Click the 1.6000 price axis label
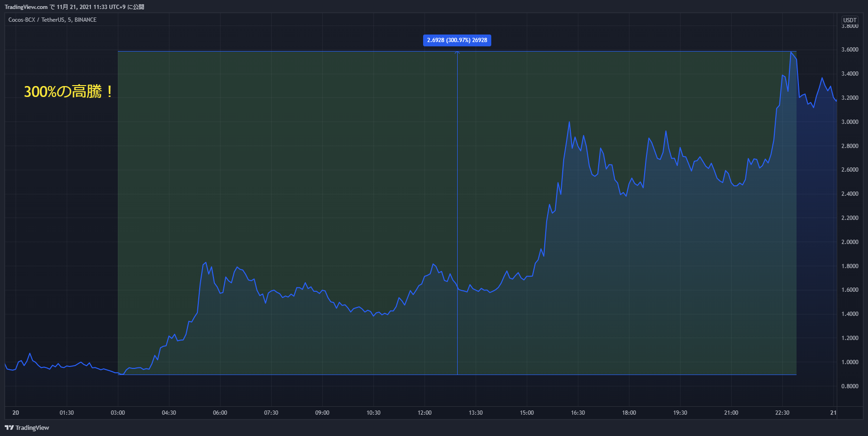Screen dimensions: 868x436 tap(850, 290)
